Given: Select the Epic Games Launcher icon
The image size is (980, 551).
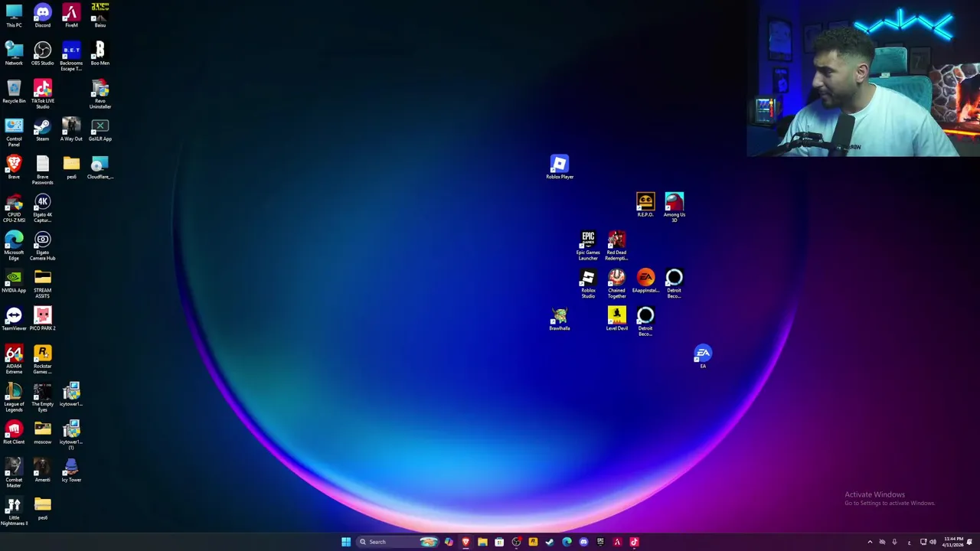Looking at the screenshot, I should pos(588,246).
